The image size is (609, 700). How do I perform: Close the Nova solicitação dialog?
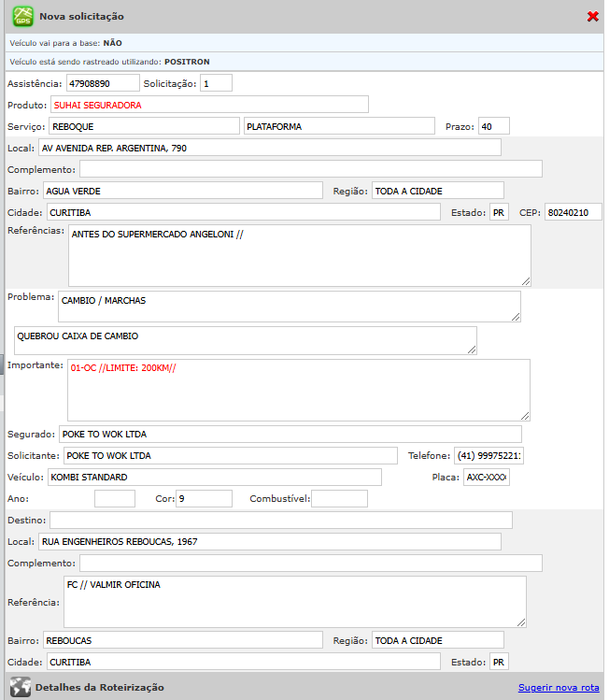click(x=592, y=17)
